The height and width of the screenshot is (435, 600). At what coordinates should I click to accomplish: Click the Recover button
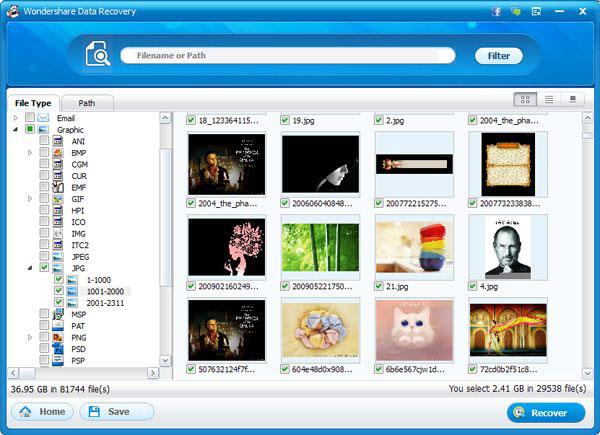(x=545, y=412)
